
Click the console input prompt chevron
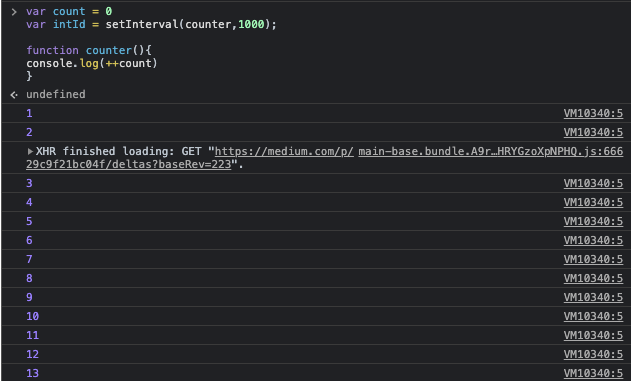tap(14, 12)
